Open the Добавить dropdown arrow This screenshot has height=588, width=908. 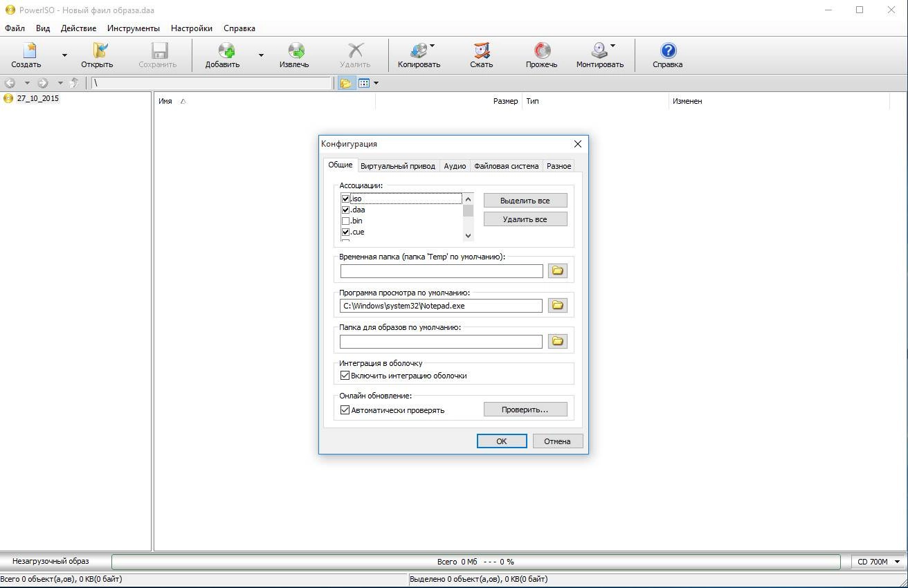coord(261,55)
